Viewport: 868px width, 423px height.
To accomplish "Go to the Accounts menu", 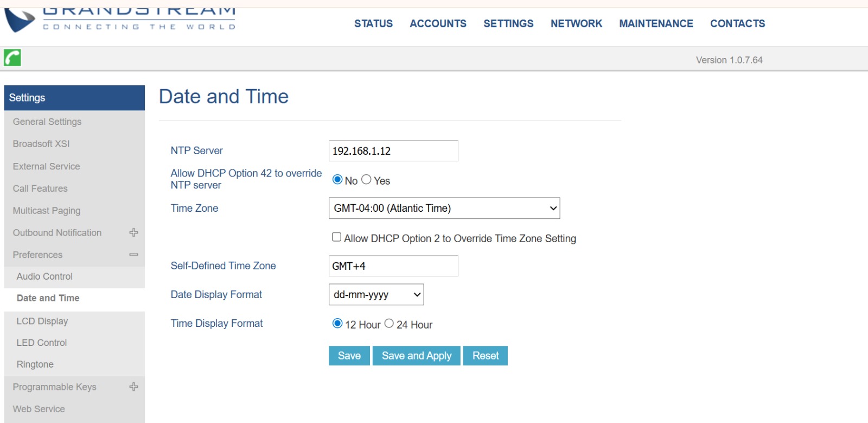I will click(438, 23).
